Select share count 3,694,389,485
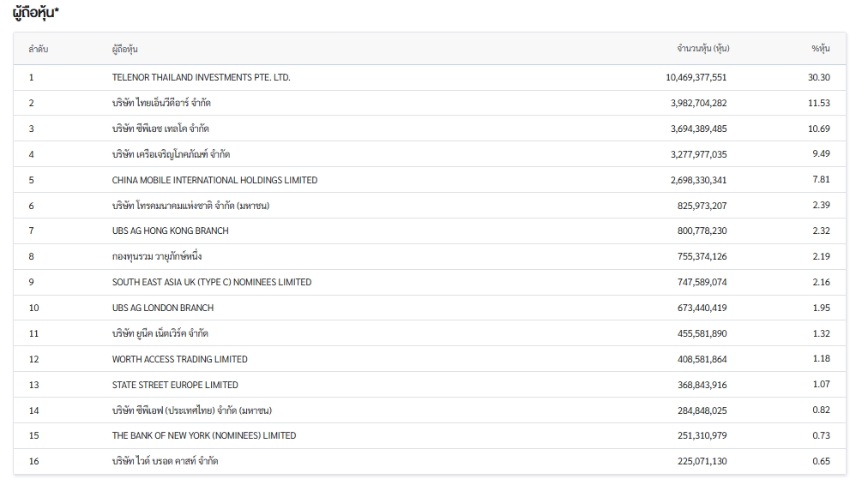This screenshot has width=868, height=485. click(698, 129)
